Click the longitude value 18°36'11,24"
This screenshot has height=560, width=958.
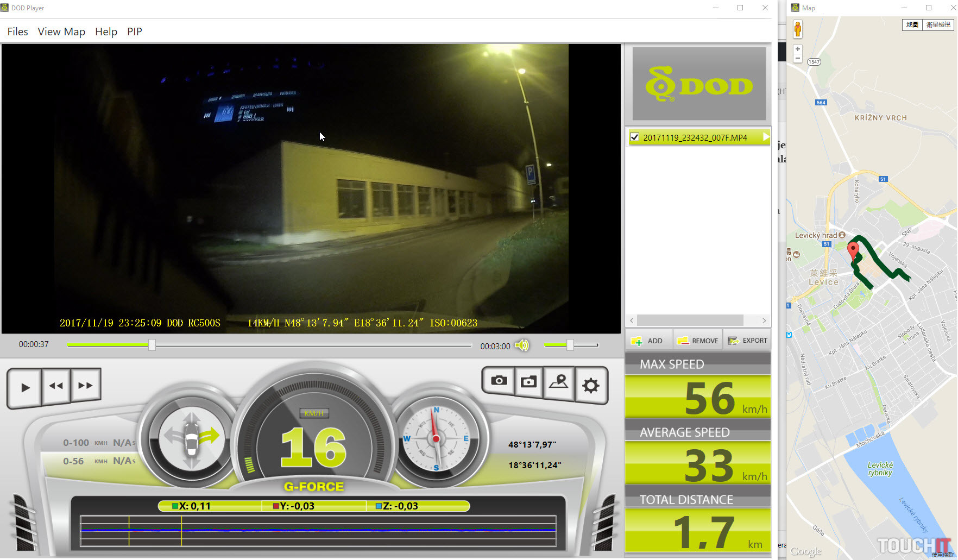coord(535,465)
